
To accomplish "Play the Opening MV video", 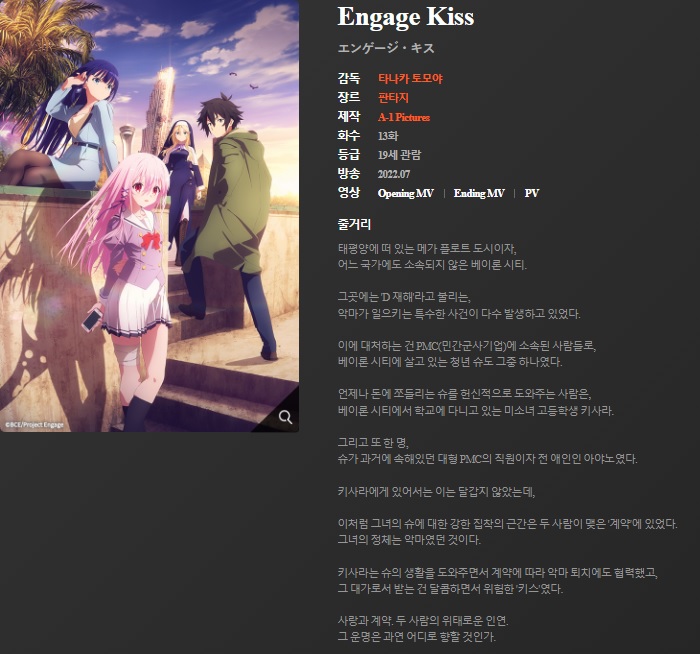I will coord(406,193).
